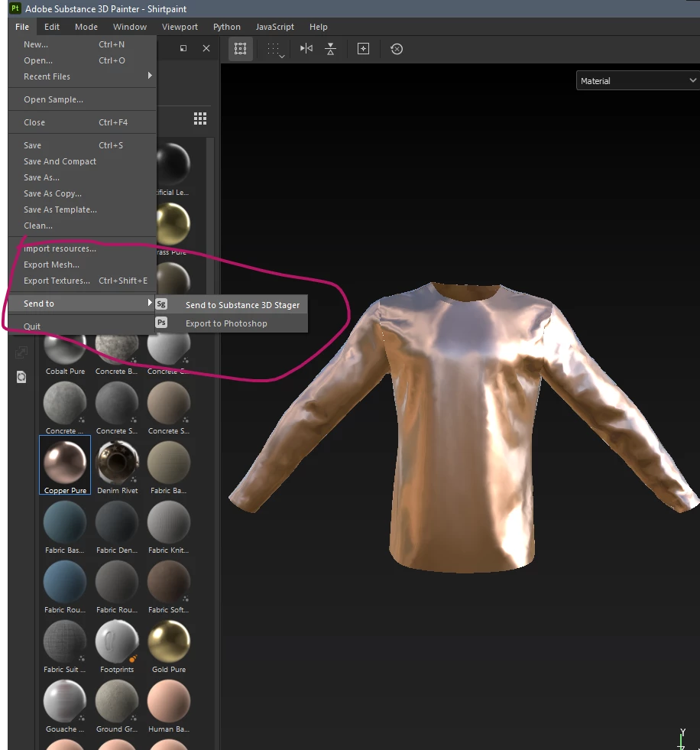Open the Mode menu
The height and width of the screenshot is (750, 700).
tap(86, 27)
